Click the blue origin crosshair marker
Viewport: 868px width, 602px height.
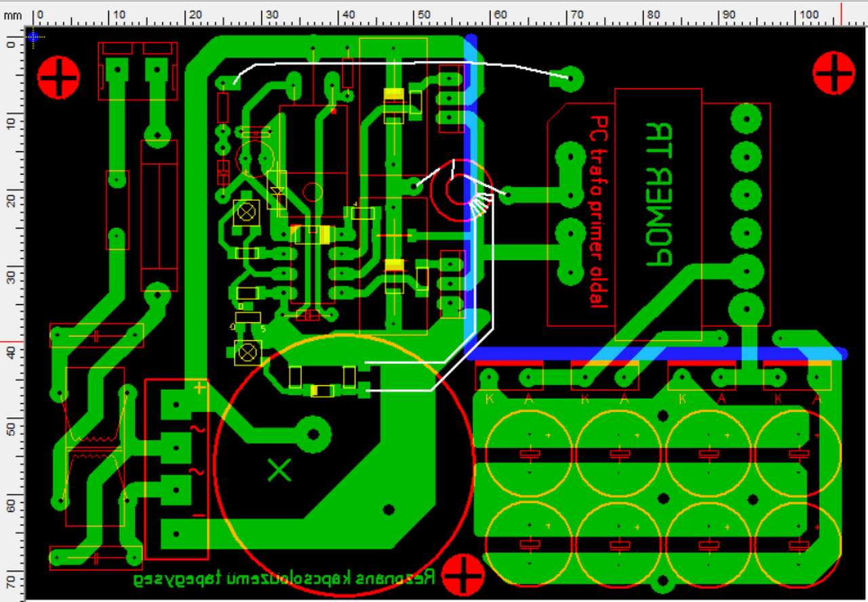34,37
